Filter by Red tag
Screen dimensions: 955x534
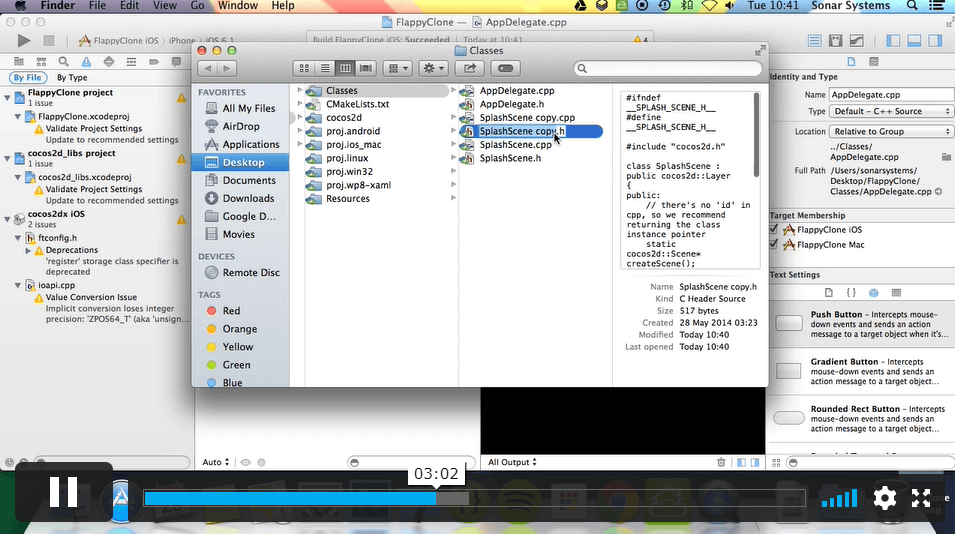pyautogui.click(x=231, y=311)
